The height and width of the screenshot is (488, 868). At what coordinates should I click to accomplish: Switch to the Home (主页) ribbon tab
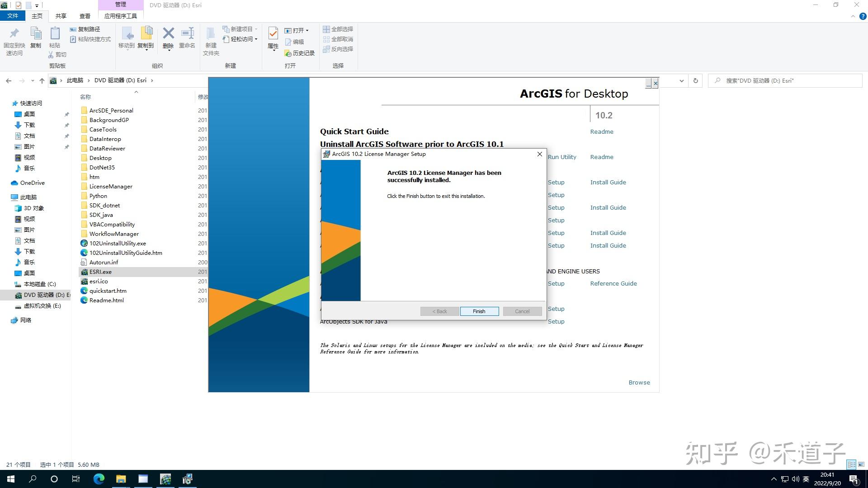click(37, 16)
